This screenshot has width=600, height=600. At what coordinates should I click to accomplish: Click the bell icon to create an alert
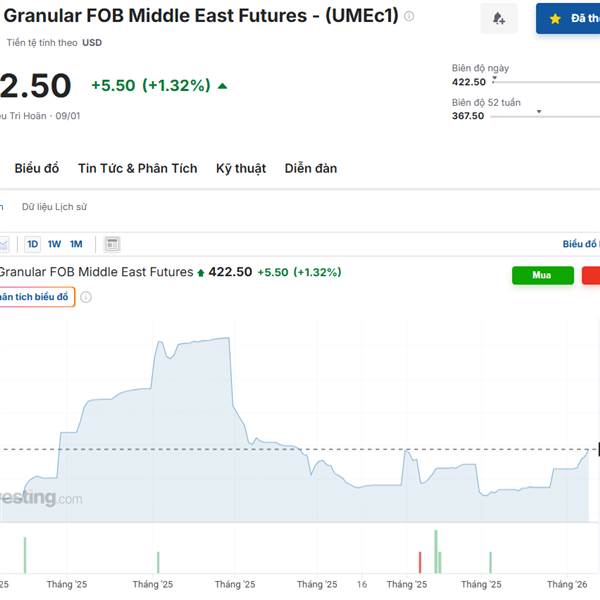point(499,19)
